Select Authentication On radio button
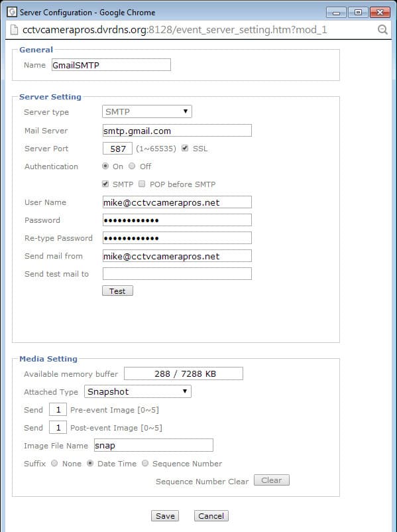This screenshot has height=532, width=397. click(x=105, y=166)
